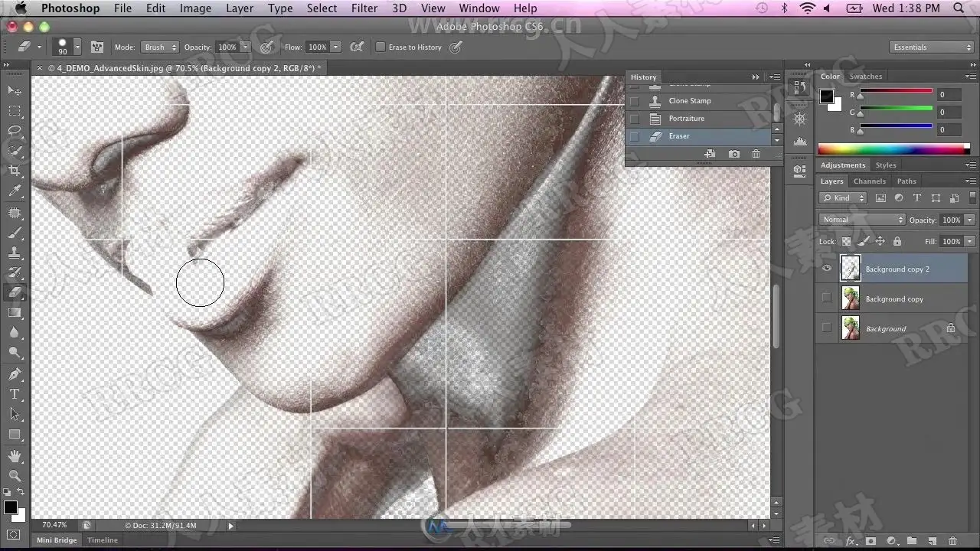Viewport: 980px width, 551px height.
Task: Switch to the Styles tab
Action: pyautogui.click(x=886, y=165)
